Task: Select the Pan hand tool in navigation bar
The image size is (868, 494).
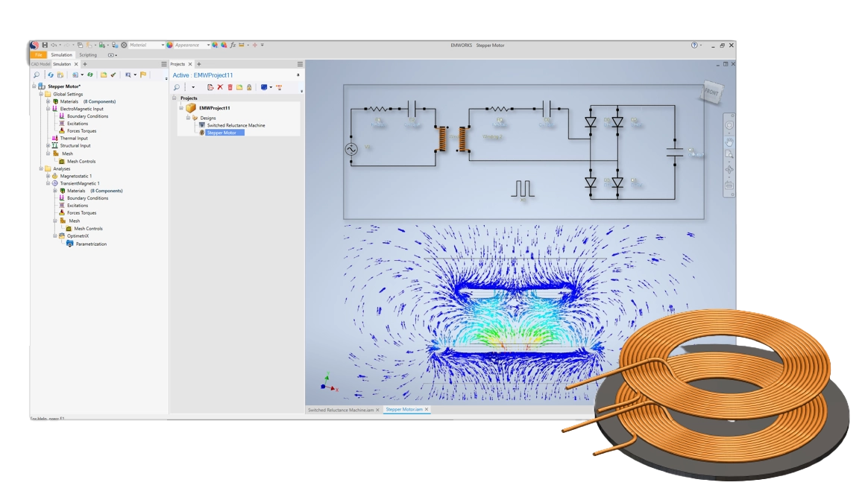Action: (x=729, y=140)
